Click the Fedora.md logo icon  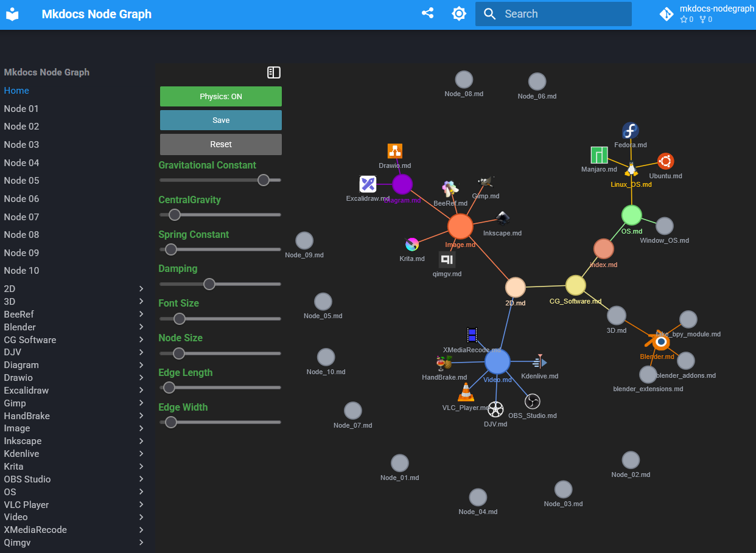pos(630,130)
